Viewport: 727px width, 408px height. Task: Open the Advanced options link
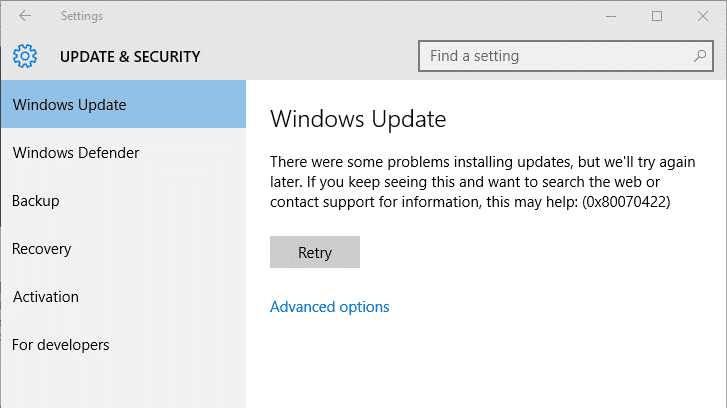tap(330, 307)
